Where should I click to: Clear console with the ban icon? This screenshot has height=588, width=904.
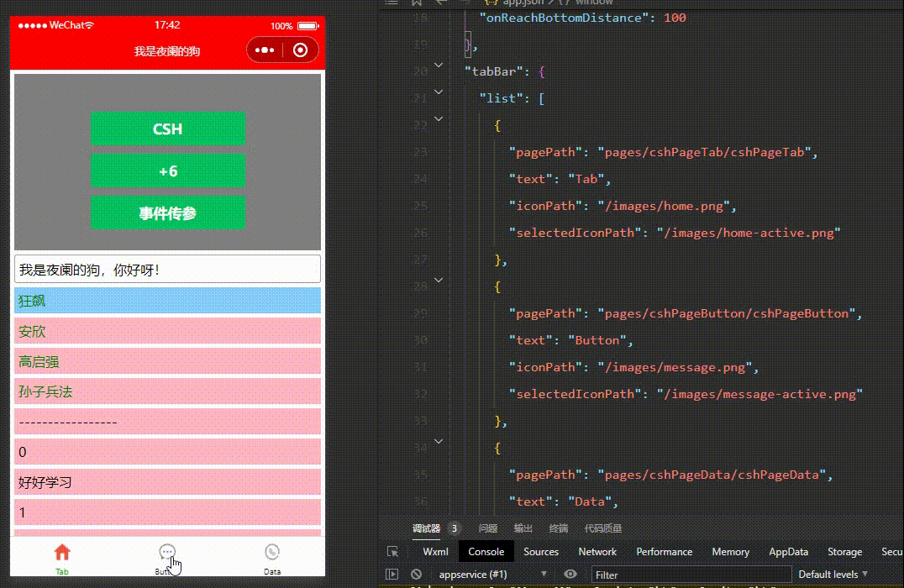tap(416, 575)
